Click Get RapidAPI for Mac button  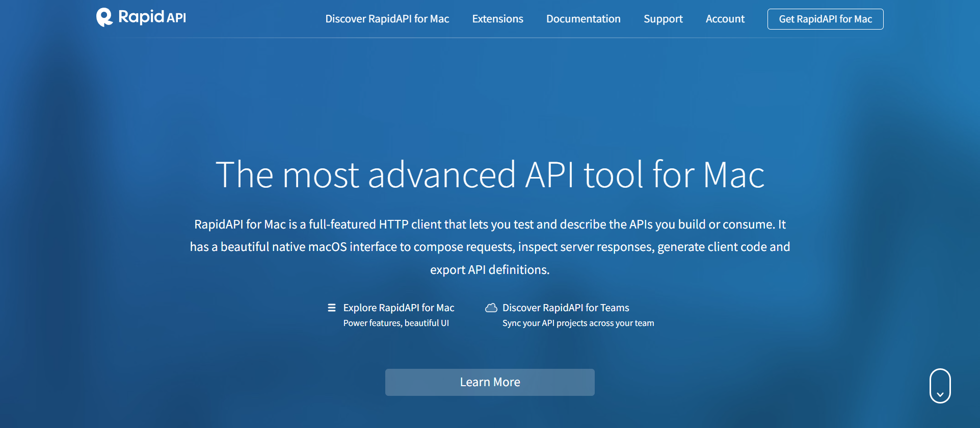point(825,19)
